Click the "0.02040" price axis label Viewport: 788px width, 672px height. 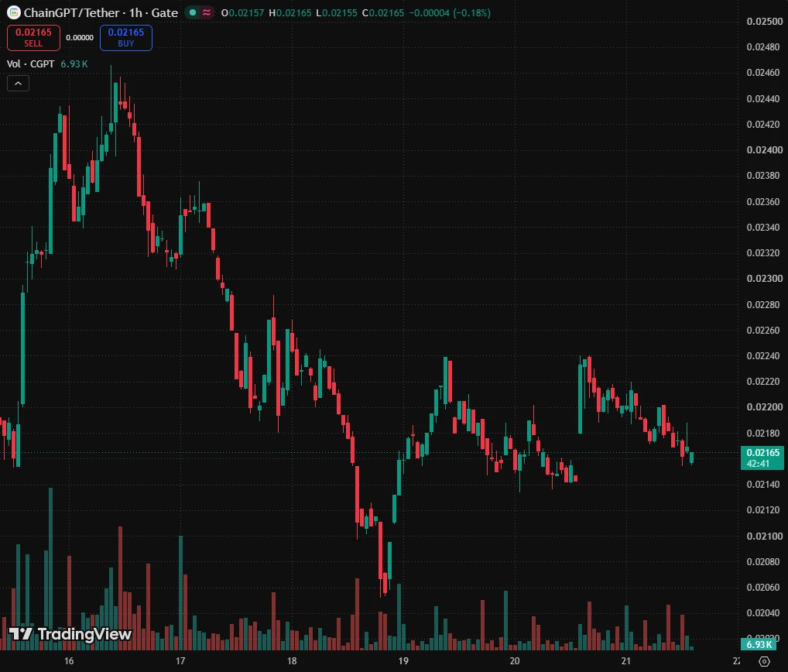tap(764, 612)
